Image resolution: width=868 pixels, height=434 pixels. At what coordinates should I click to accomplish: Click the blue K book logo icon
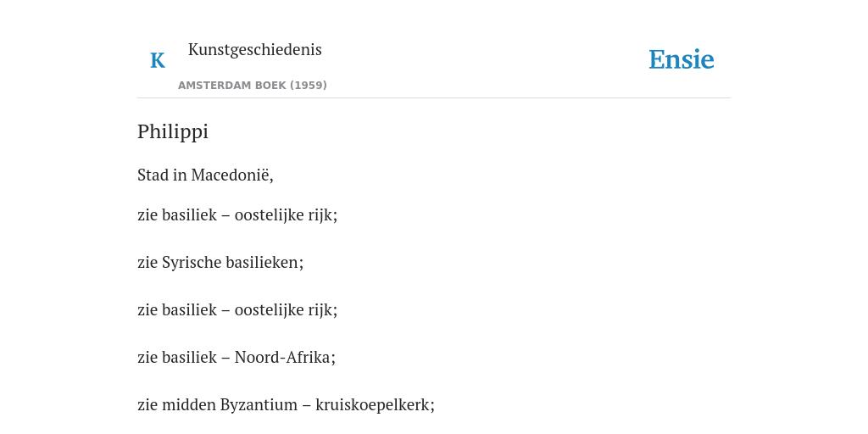pos(158,60)
